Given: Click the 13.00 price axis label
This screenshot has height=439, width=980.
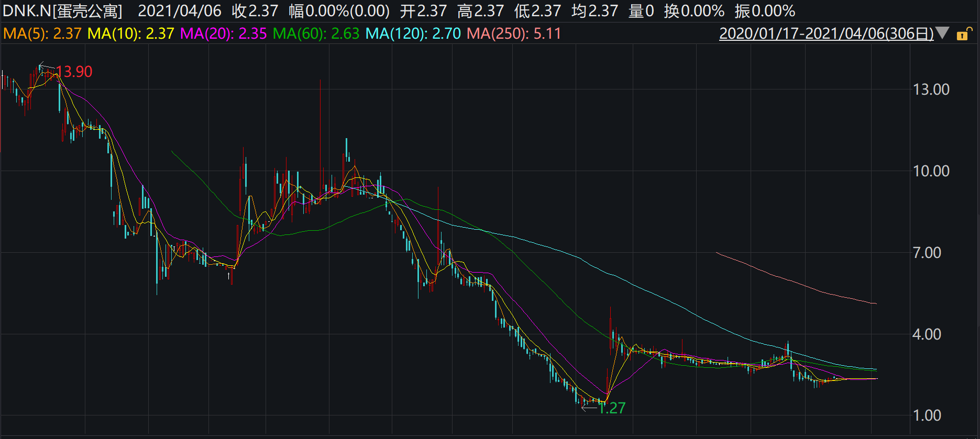Looking at the screenshot, I should click(x=931, y=89).
